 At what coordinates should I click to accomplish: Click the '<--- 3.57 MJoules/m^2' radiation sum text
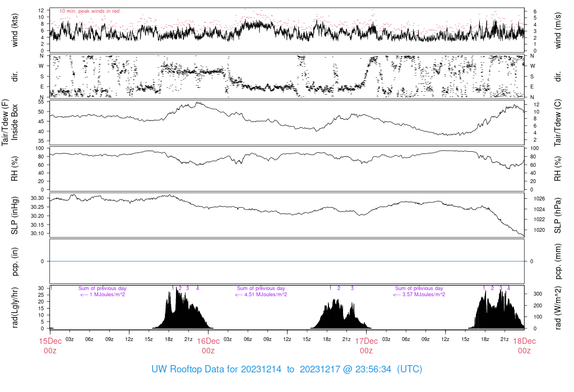click(419, 295)
